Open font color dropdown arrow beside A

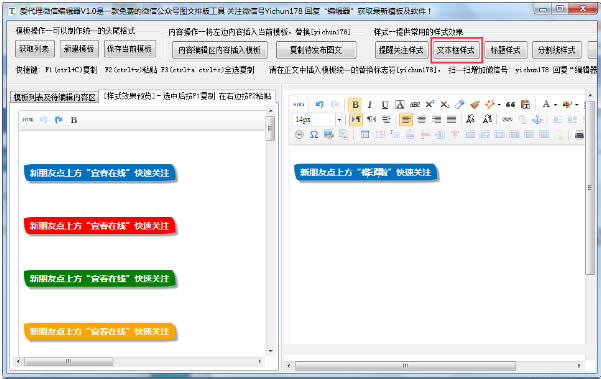point(555,105)
